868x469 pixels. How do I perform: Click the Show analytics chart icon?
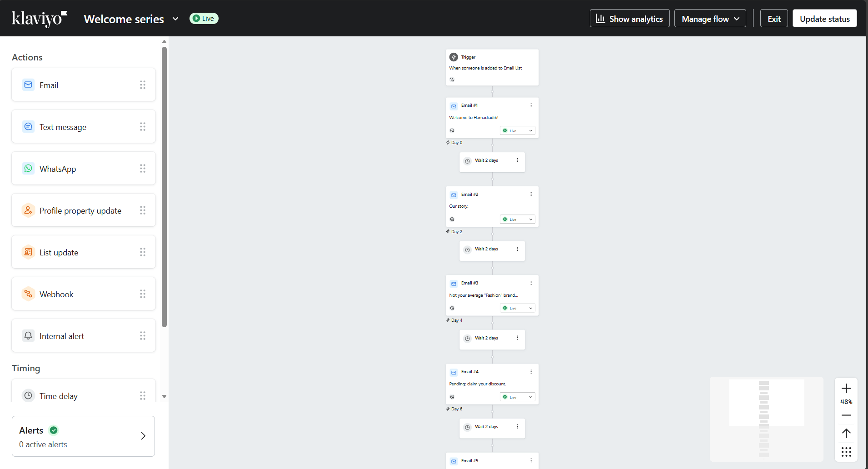click(x=600, y=19)
